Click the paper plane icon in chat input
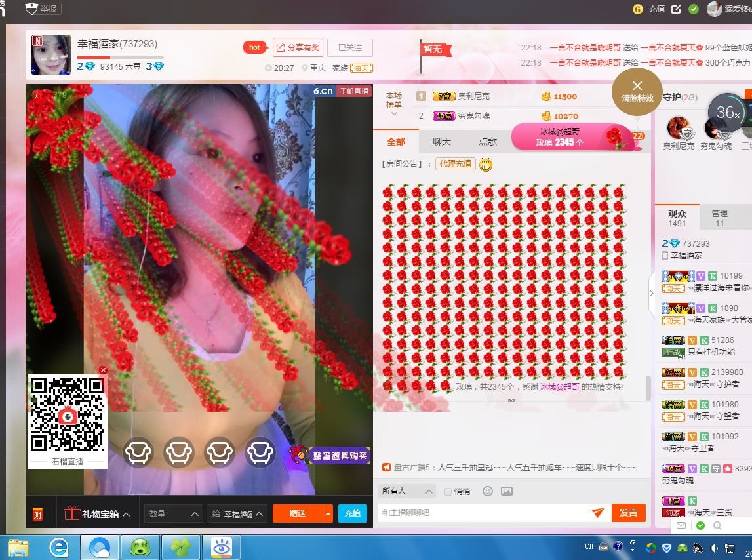This screenshot has height=560, width=752. tap(597, 513)
